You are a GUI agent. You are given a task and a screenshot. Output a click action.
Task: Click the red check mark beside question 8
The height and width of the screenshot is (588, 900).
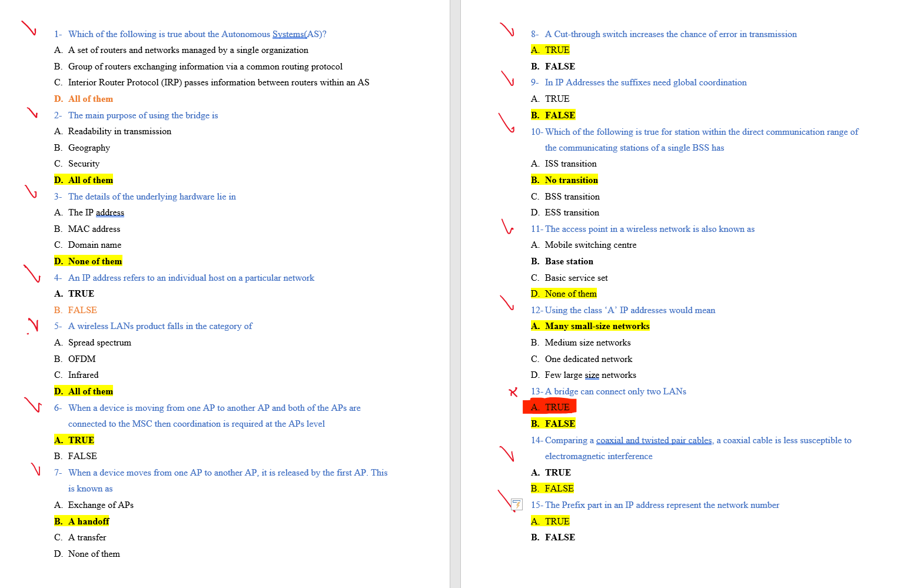click(507, 31)
